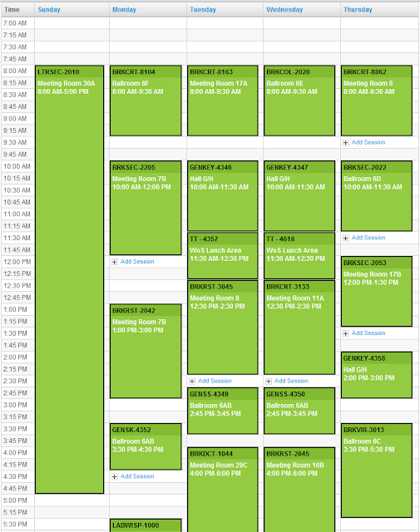420x532 pixels.
Task: Add Session link at Thursday 11:30 AM
Action: (x=368, y=238)
